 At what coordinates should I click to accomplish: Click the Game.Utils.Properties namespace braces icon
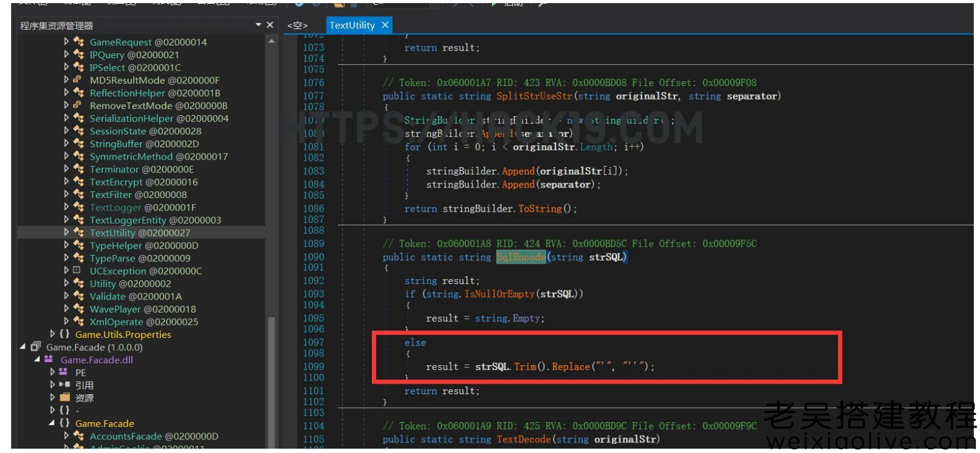pyautogui.click(x=64, y=334)
